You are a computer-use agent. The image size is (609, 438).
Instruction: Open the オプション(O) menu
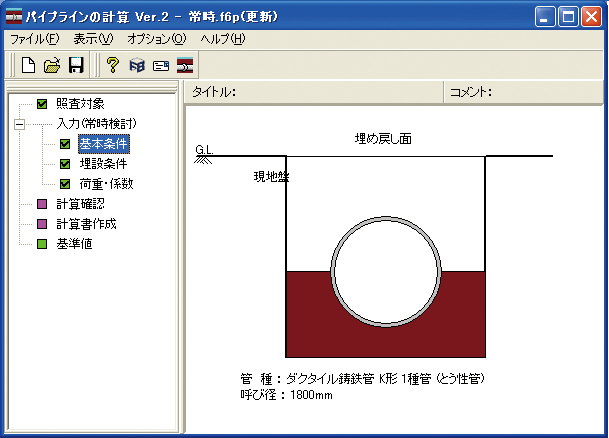coord(157,39)
